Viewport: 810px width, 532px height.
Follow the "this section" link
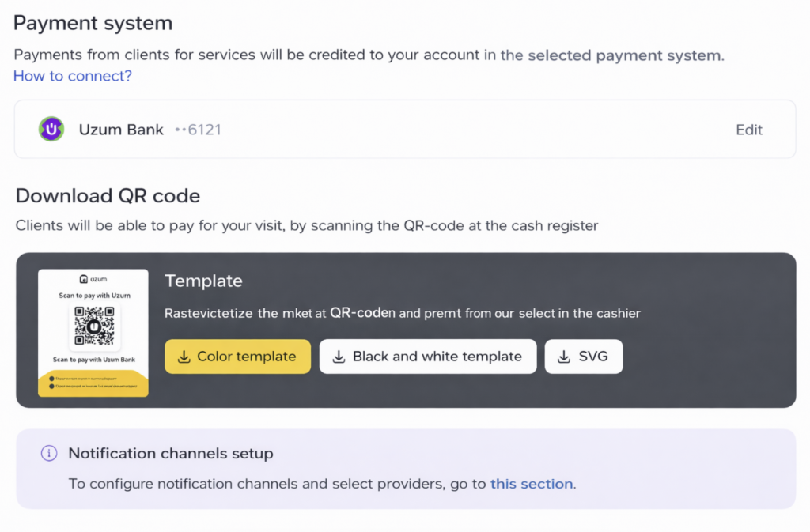pos(532,484)
